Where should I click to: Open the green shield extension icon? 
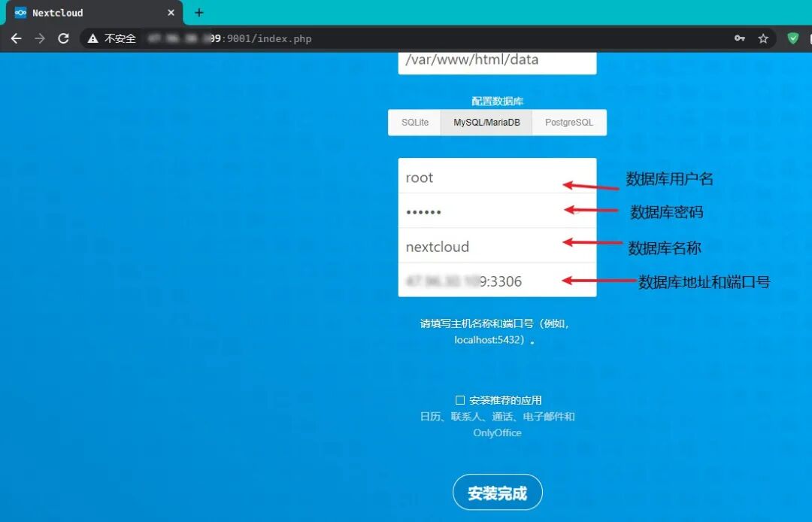793,38
